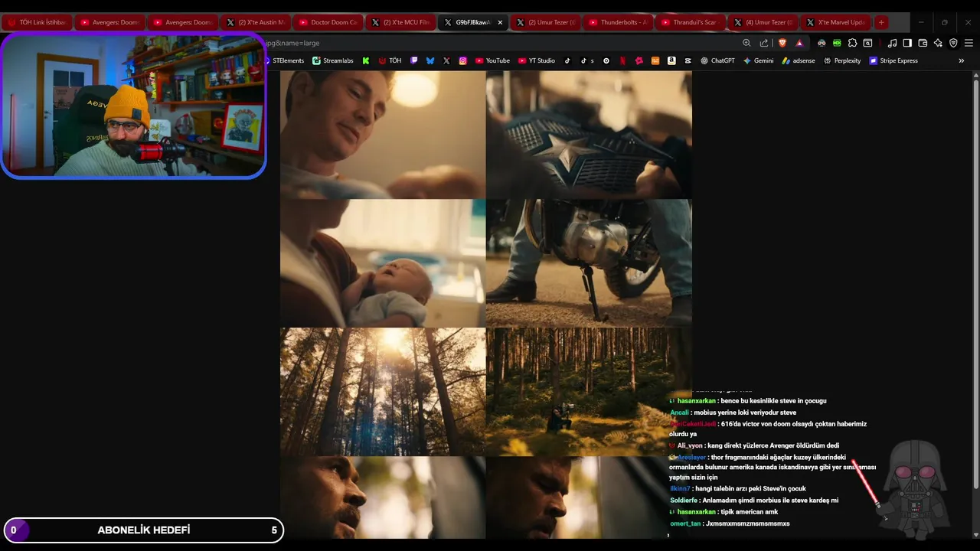Switch to the TÖH Link İstihbar tab
Image resolution: width=980 pixels, height=551 pixels.
coord(37,22)
